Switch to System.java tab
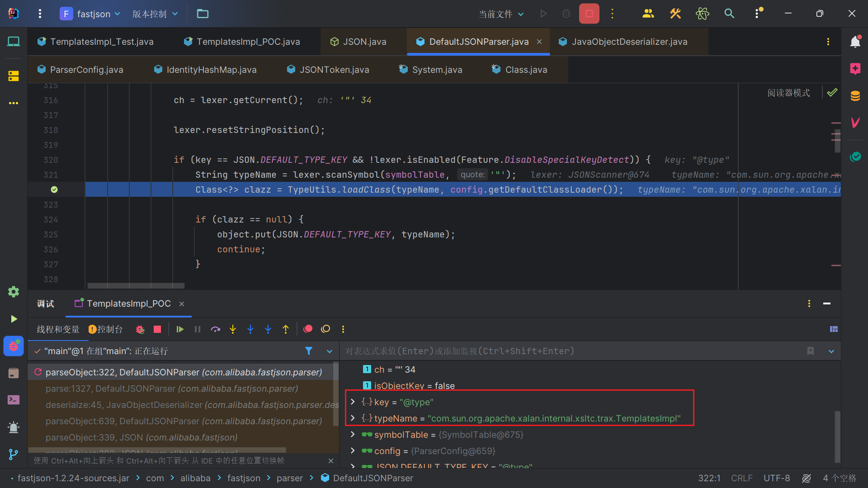The image size is (868, 488). pos(431,70)
